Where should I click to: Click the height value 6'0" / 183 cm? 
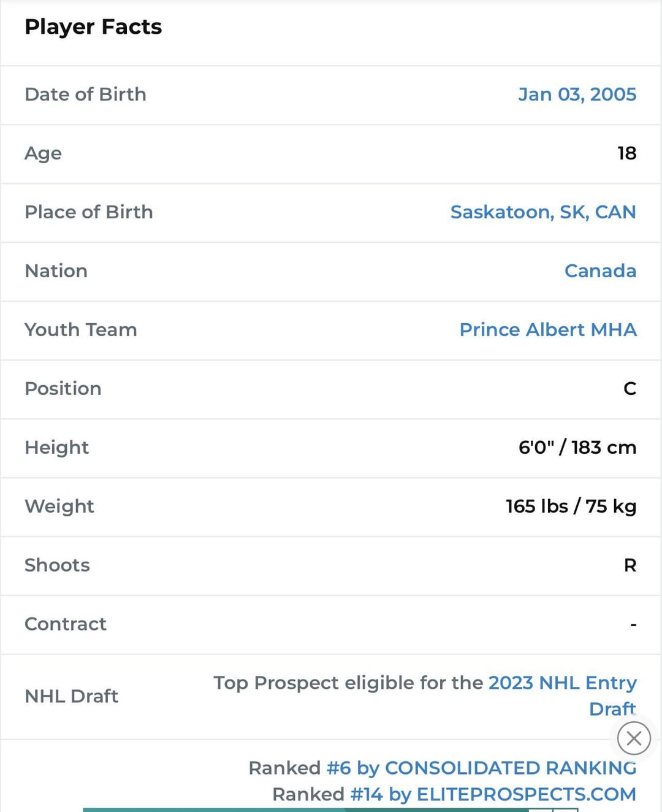pyautogui.click(x=577, y=448)
